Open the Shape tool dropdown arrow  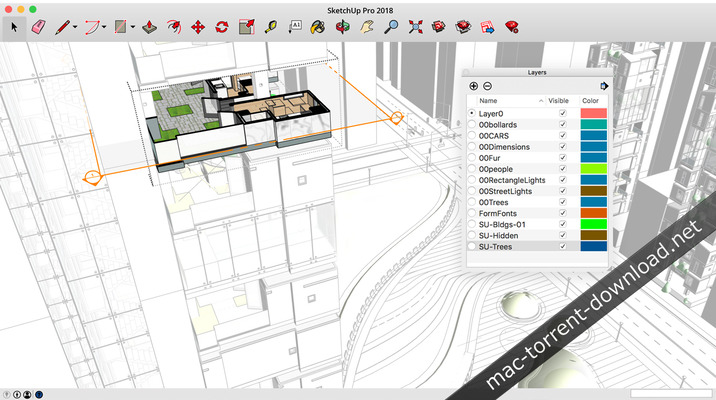click(x=131, y=26)
